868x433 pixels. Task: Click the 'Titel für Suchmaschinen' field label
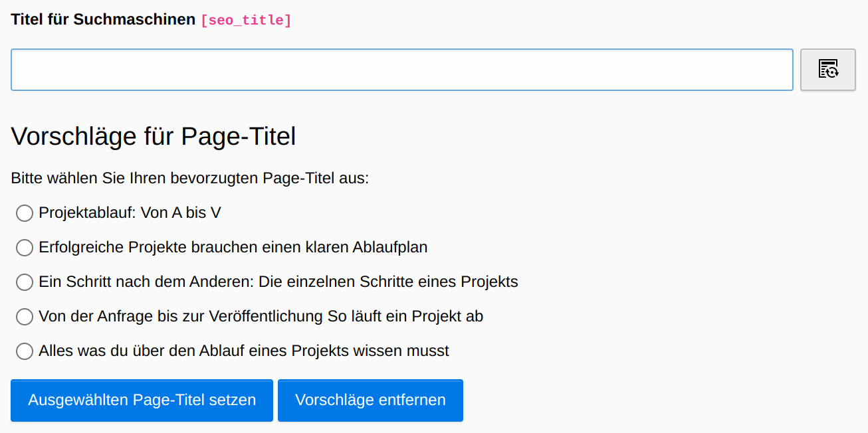tap(103, 19)
